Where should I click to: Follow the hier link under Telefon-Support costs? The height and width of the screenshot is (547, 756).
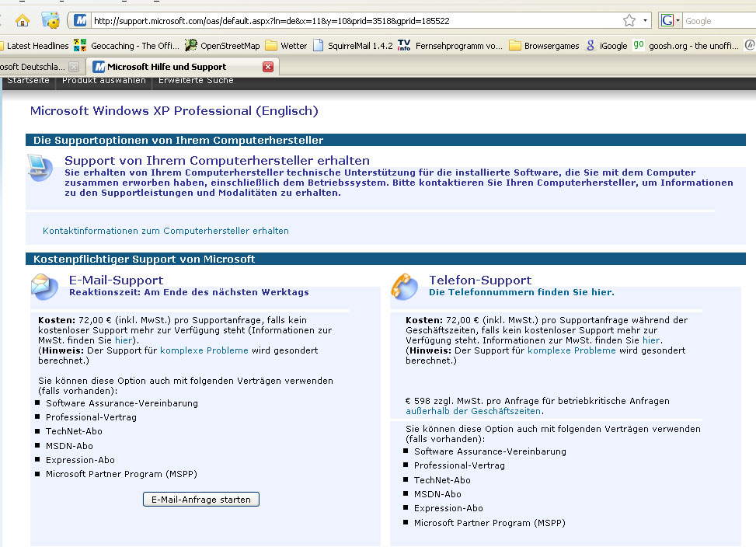[x=651, y=340]
